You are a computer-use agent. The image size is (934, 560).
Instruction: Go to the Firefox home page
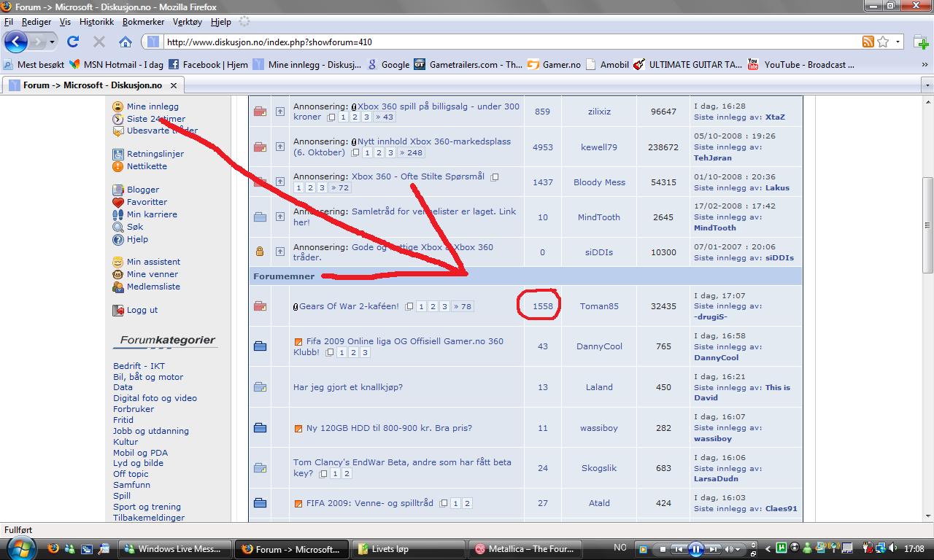[126, 42]
